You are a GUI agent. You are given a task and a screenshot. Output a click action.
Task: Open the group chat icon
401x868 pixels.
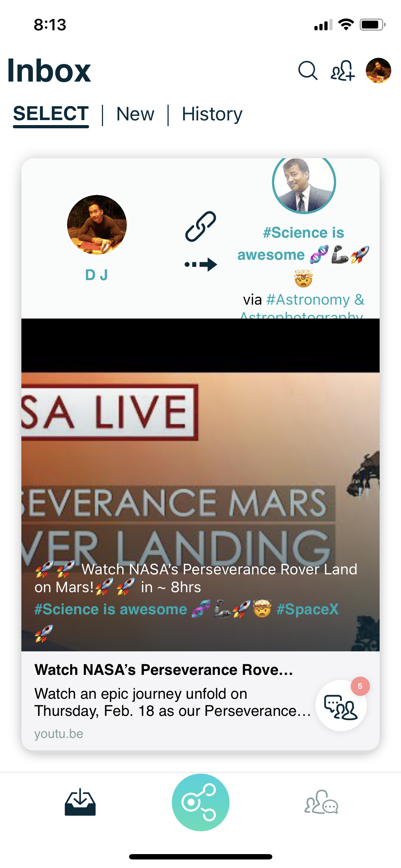(321, 802)
